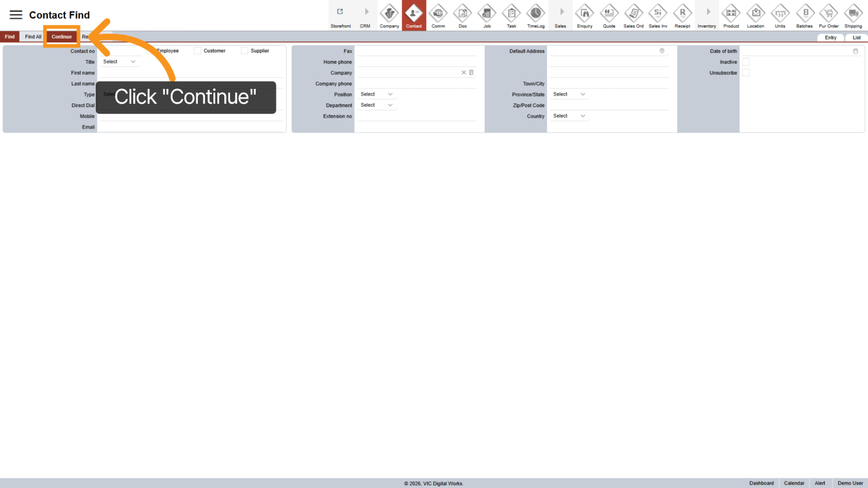Toggle the Inactive checkbox

pyautogui.click(x=746, y=61)
